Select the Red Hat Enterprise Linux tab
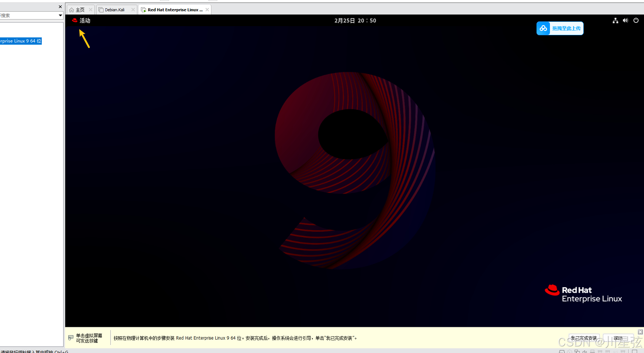Screen dimensions: 644x353 (175, 10)
